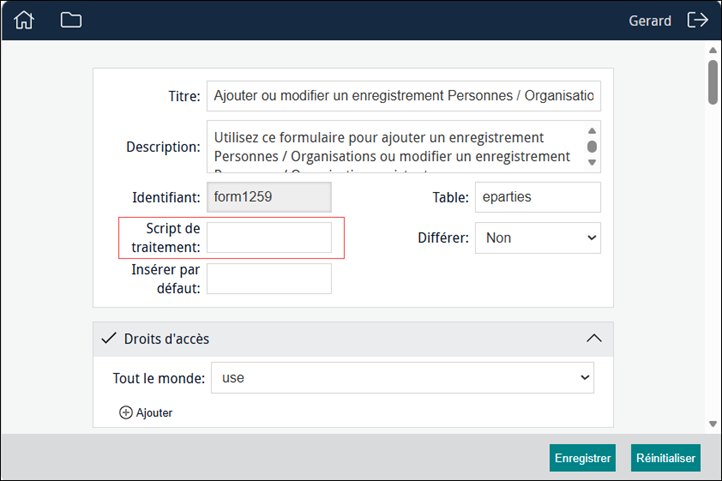Focus the Description text area
The height and width of the screenshot is (481, 722).
click(404, 146)
